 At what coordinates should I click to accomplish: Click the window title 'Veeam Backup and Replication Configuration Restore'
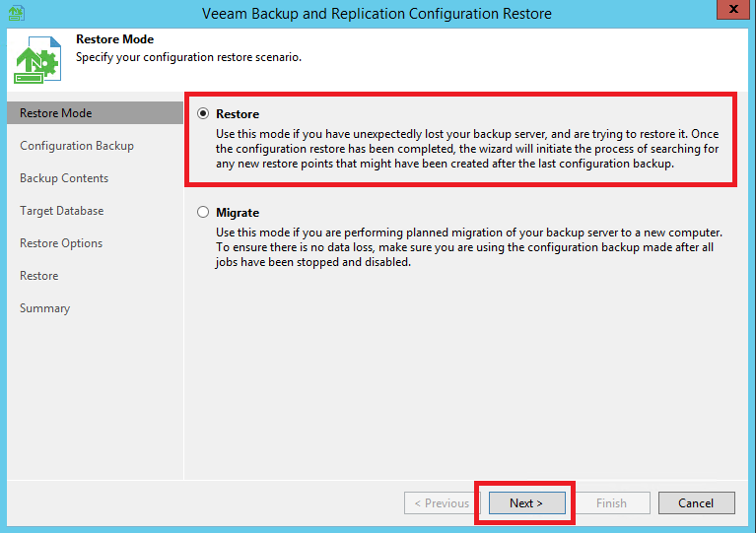pos(377,14)
